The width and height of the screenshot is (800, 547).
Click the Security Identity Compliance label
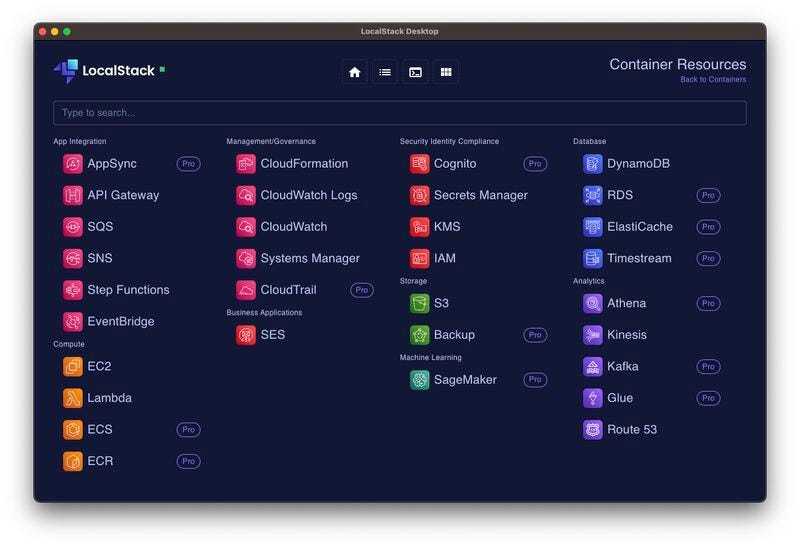[449, 141]
